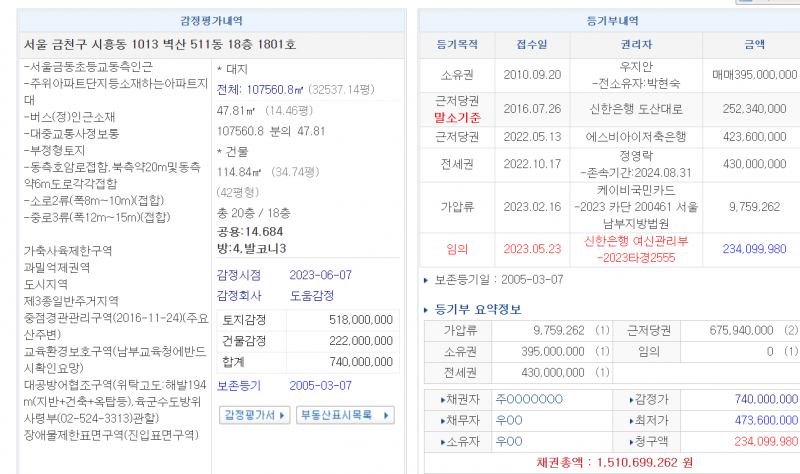Click the 최저가 473,600,000 value
This screenshot has width=800, height=474.
click(765, 420)
